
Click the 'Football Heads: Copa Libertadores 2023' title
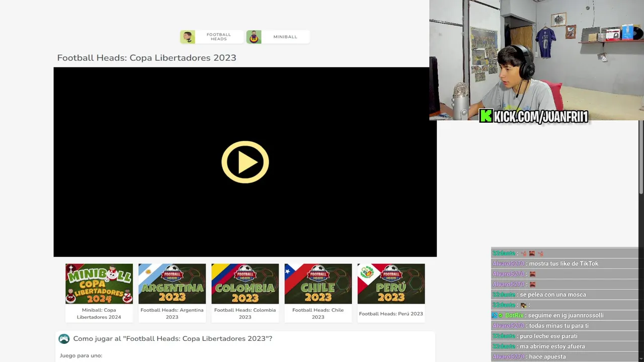[146, 58]
